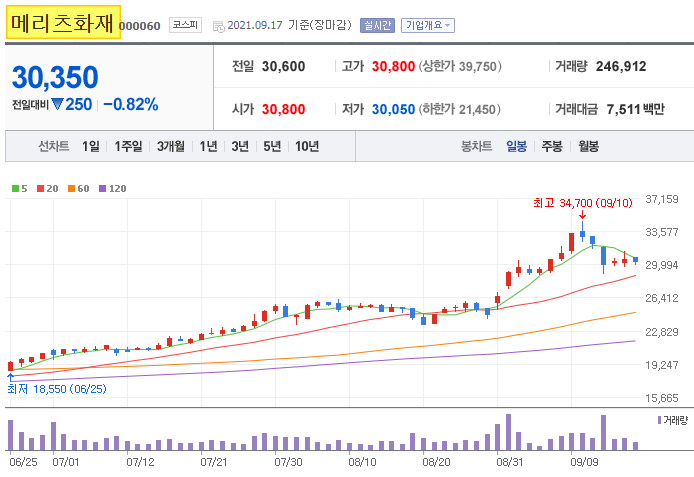This screenshot has width=694, height=477.
Task: Click the 37,159 price axis label
Action: (x=662, y=199)
